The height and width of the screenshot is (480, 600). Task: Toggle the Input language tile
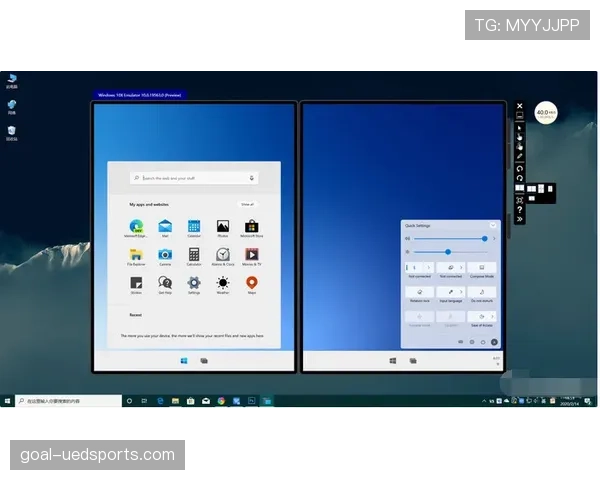[450, 292]
